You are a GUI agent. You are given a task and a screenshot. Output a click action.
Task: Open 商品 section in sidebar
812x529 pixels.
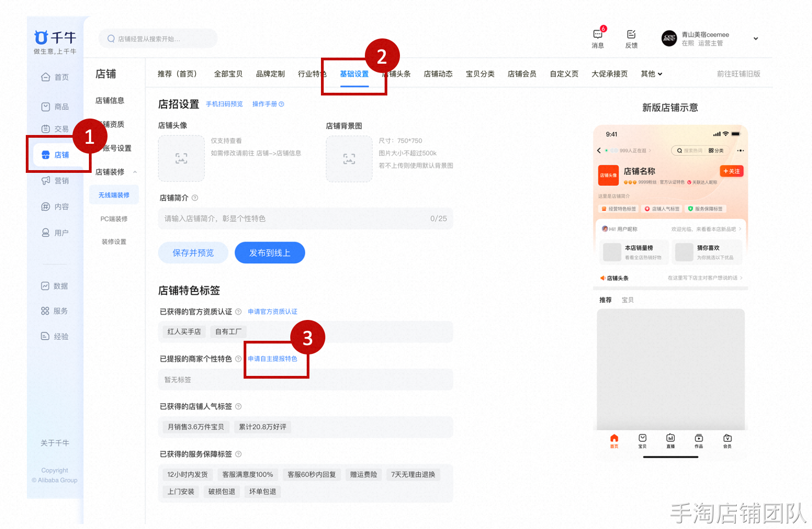(55, 107)
